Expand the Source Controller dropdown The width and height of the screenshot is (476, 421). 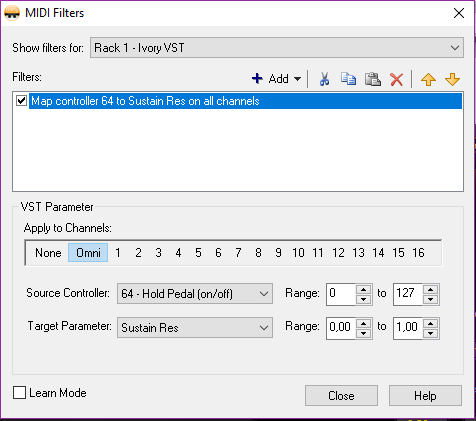point(195,294)
